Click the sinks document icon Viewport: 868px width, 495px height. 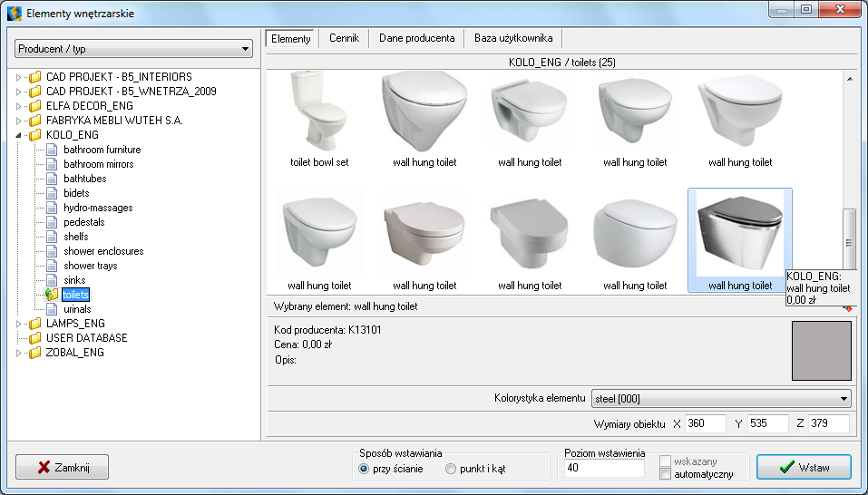52,280
